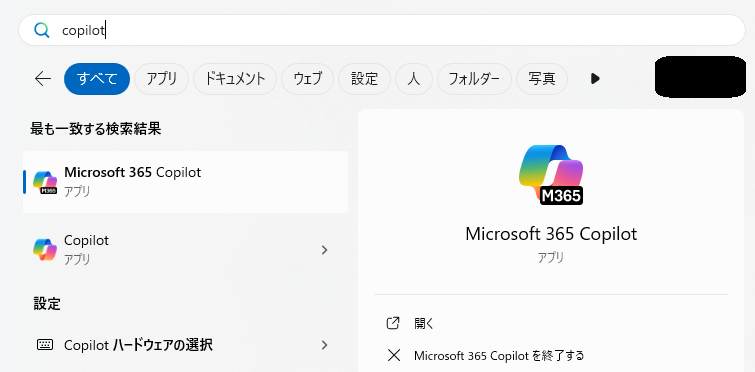The height and width of the screenshot is (372, 755).
Task: Switch to the ドキュメント filter tab
Action: 235,79
